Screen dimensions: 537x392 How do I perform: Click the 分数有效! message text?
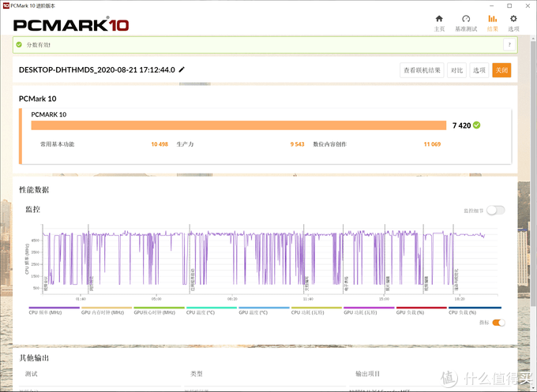(39, 45)
